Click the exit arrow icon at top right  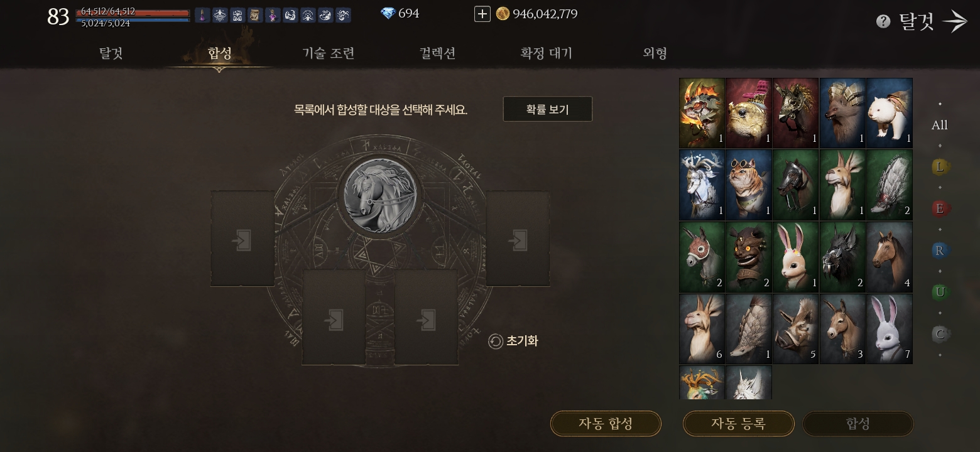pos(955,21)
